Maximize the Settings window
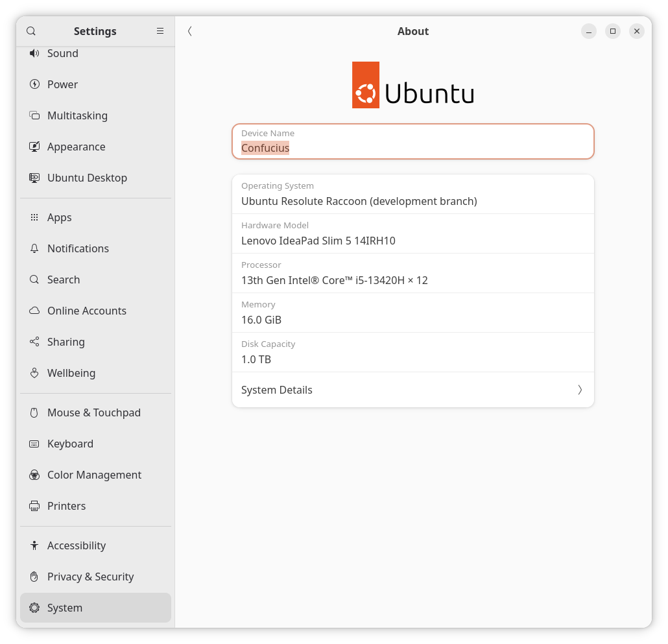This screenshot has height=644, width=668. 612,31
